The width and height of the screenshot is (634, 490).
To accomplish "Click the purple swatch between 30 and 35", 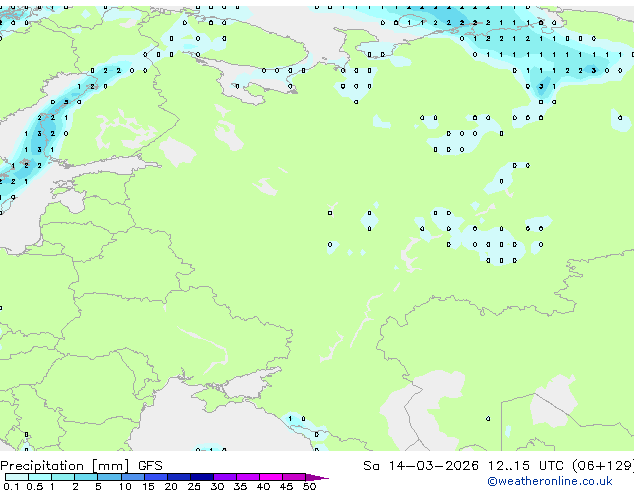I will 224,477.
